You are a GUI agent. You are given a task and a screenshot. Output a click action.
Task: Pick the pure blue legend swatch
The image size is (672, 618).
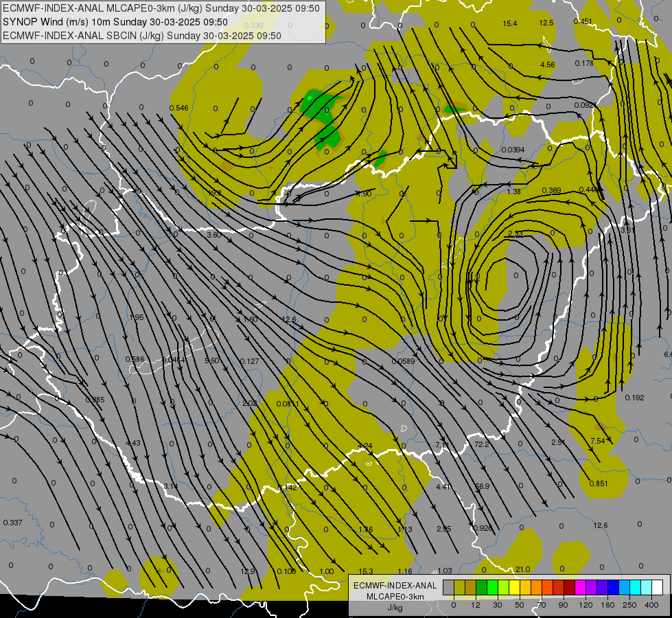pos(612,588)
